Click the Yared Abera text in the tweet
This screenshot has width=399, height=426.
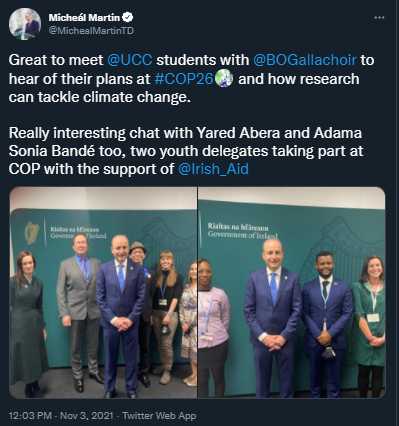238,133
